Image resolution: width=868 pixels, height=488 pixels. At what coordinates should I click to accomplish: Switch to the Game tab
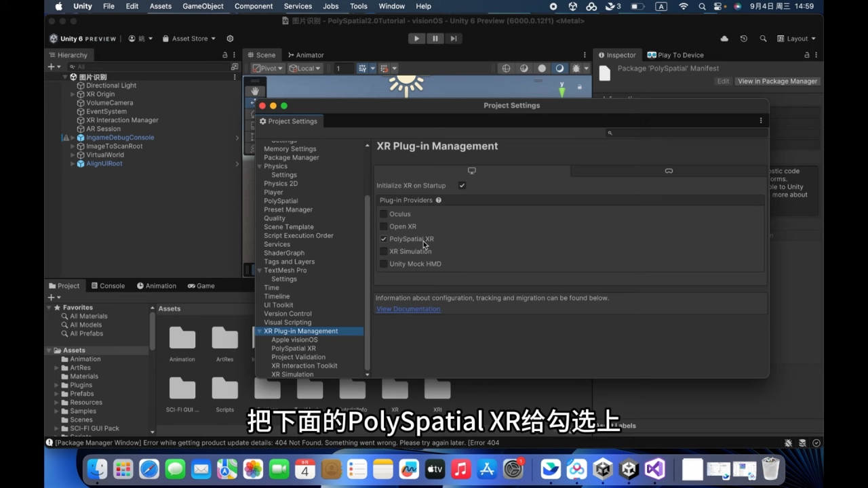pos(201,286)
